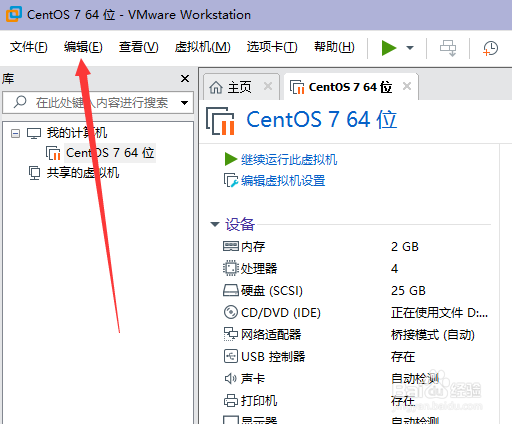
Task: Close the 主页 tab
Action: click(x=268, y=86)
